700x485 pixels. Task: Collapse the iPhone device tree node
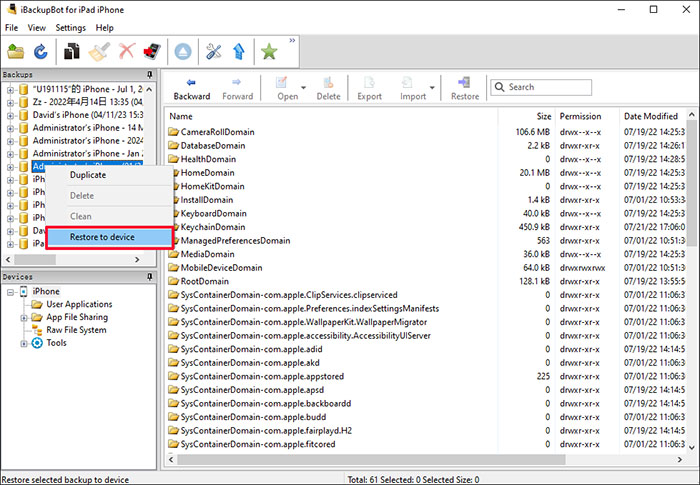[10, 291]
